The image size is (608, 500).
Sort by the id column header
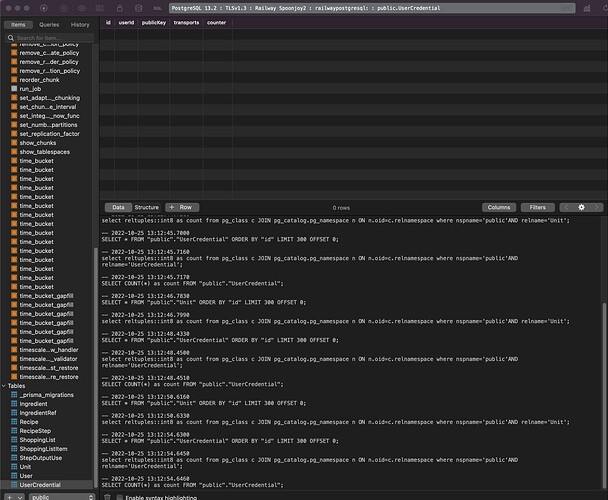(108, 22)
